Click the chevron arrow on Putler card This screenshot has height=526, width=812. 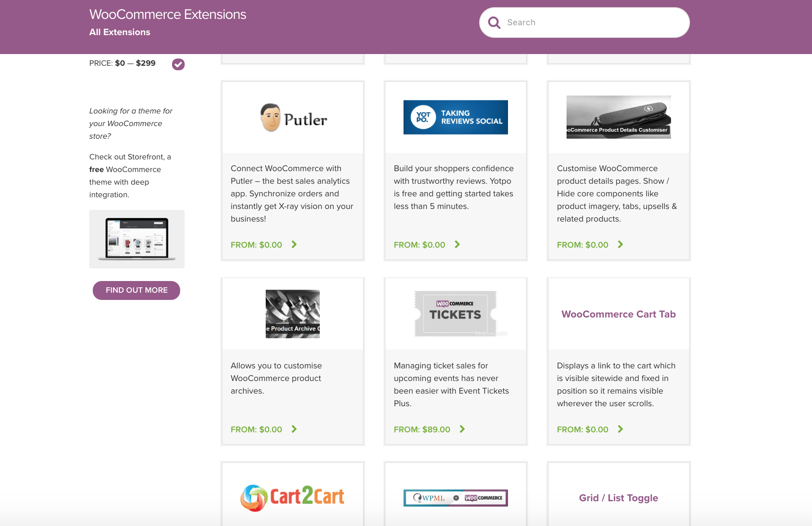[x=294, y=245]
